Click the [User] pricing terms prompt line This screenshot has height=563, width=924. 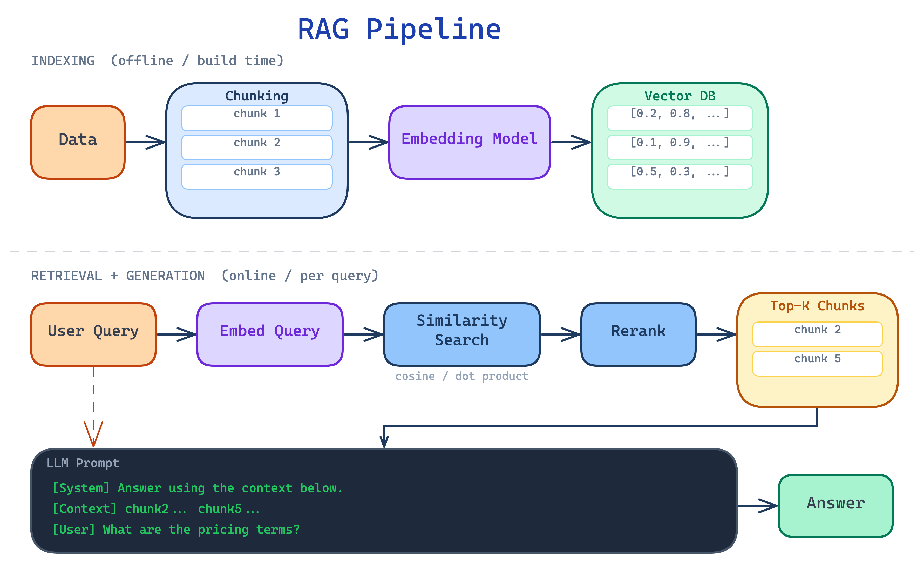(176, 529)
